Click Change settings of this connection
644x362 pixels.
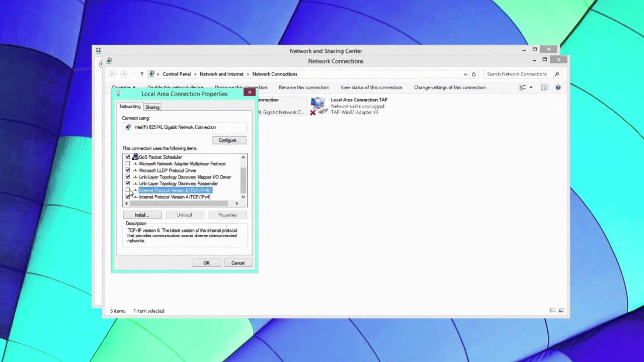click(450, 87)
